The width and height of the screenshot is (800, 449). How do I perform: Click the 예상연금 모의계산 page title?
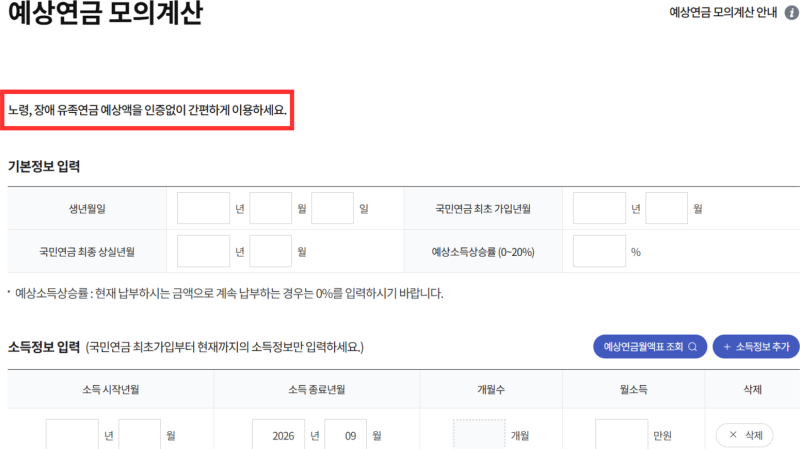(106, 13)
